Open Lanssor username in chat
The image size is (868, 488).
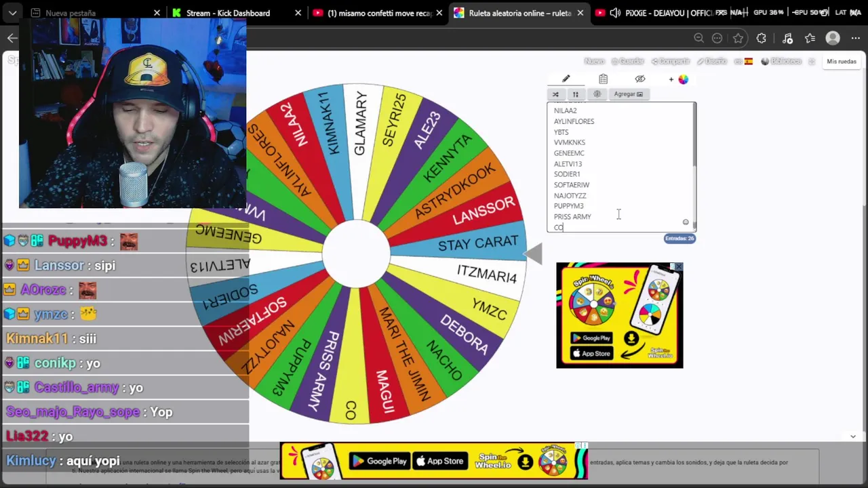(x=59, y=266)
